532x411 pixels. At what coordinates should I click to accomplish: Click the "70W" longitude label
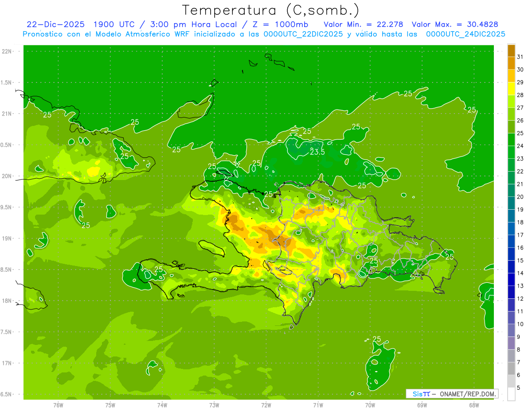pos(370,405)
